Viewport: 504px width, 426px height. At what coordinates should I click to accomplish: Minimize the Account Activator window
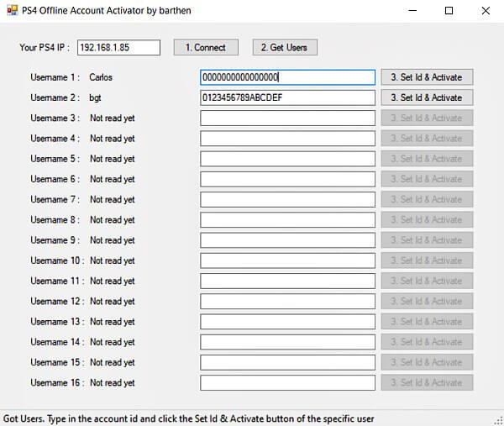point(412,11)
